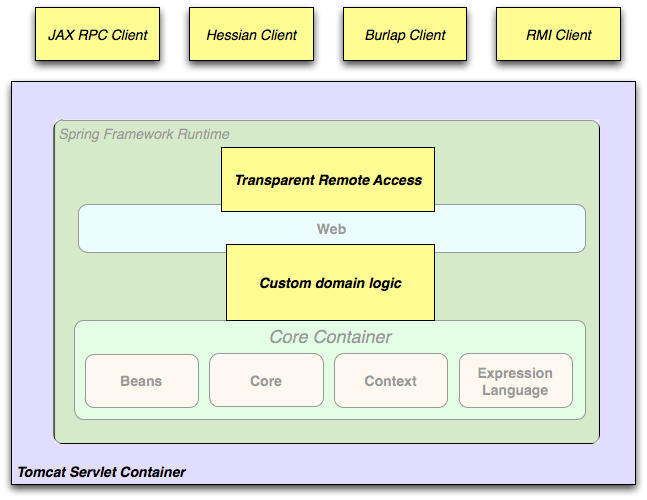Screen dimensions: 647x500
Task: Click the Core module box
Action: (x=266, y=380)
